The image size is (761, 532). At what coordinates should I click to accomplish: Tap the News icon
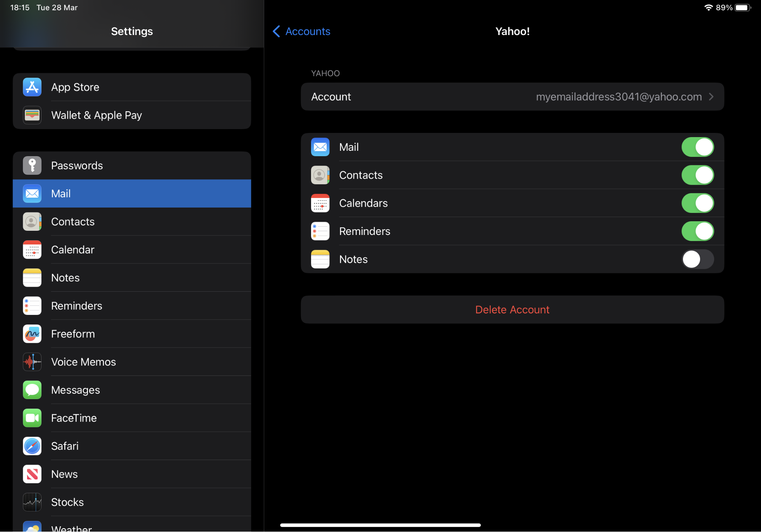coord(32,474)
